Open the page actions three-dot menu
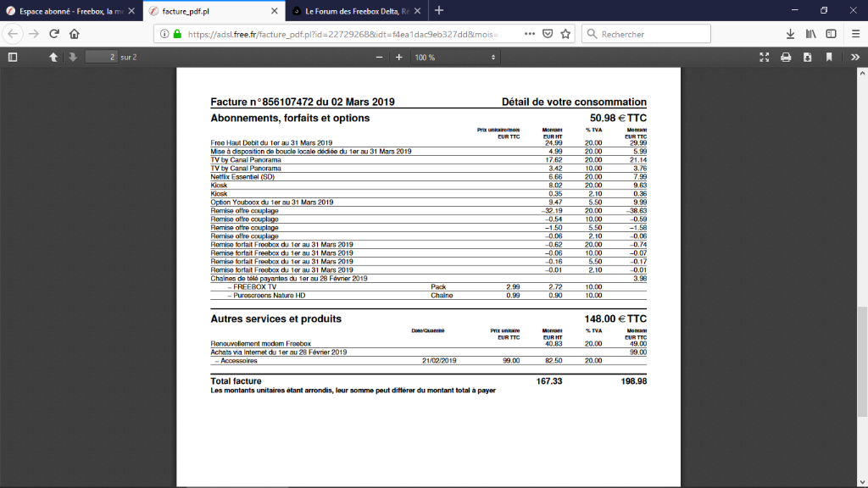868x488 pixels. coord(530,34)
